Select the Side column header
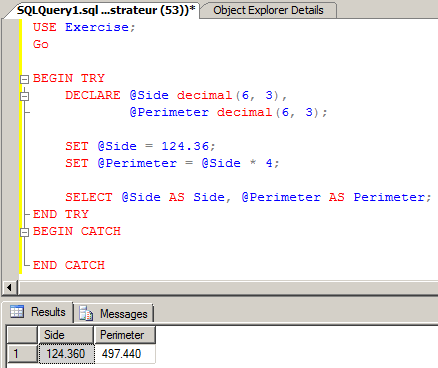Image resolution: width=438 pixels, height=368 pixels. pos(66,335)
